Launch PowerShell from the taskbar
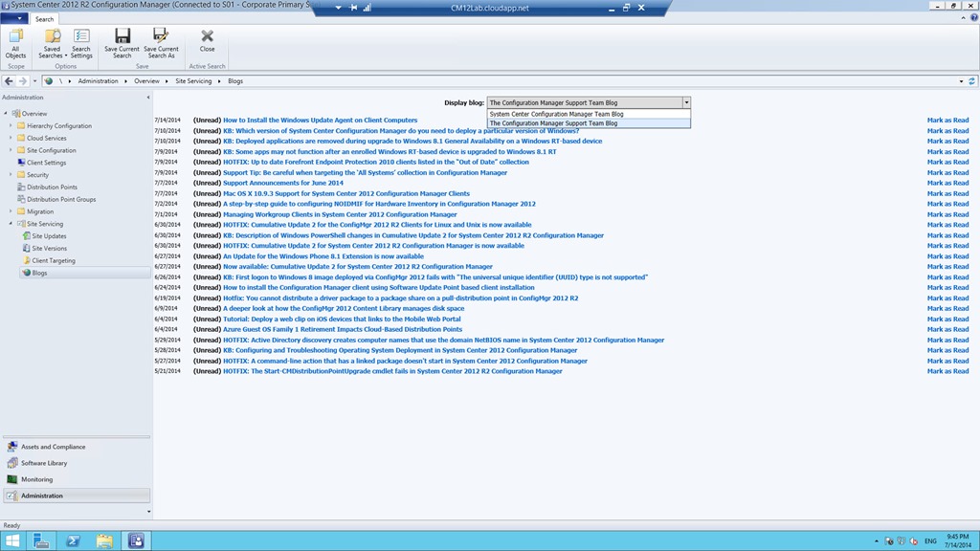 click(x=72, y=540)
